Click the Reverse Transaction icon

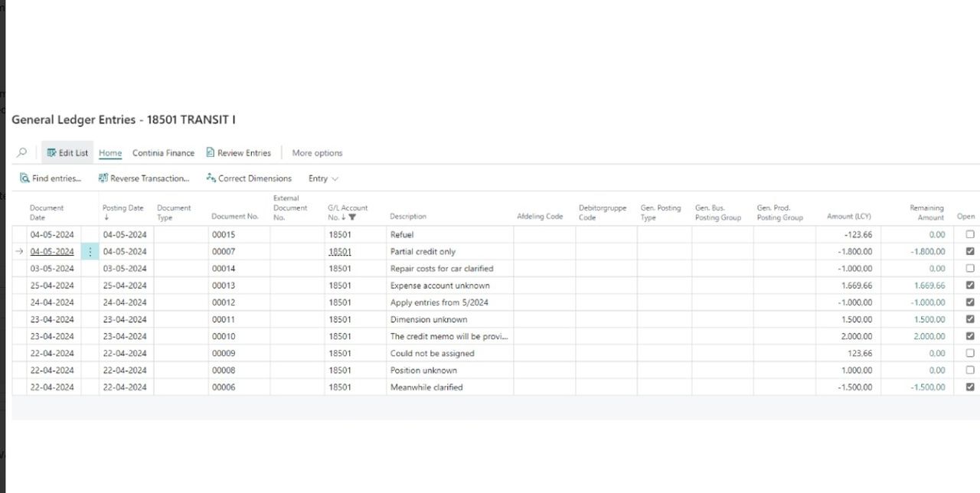click(x=103, y=178)
